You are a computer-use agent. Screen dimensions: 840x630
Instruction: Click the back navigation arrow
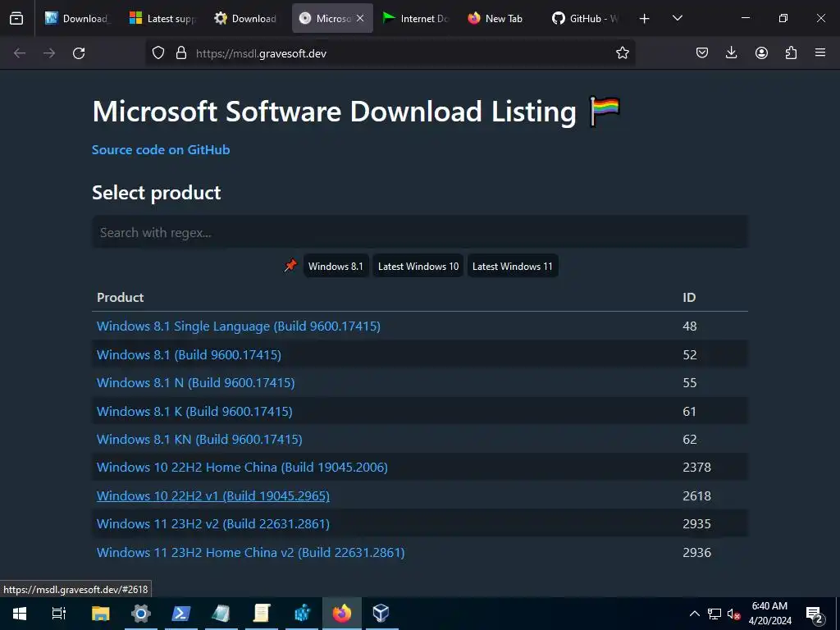[20, 53]
